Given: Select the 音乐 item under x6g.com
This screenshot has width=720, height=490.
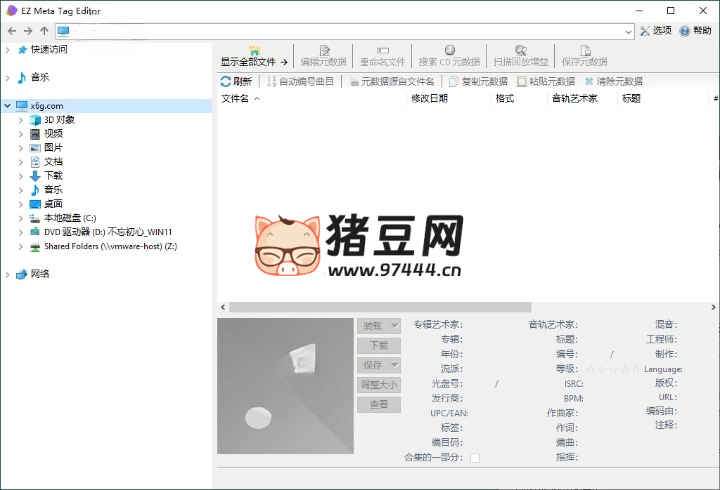Looking at the screenshot, I should [x=53, y=190].
